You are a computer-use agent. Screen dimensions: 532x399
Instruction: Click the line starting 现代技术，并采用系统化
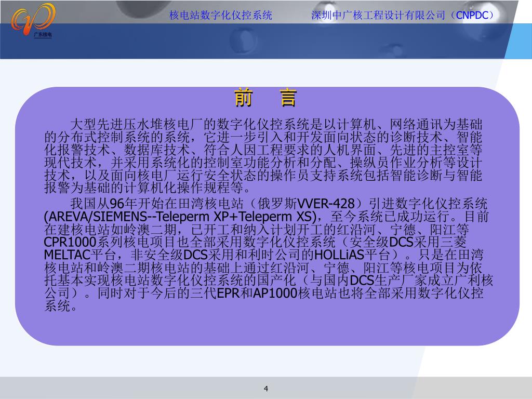(263, 163)
